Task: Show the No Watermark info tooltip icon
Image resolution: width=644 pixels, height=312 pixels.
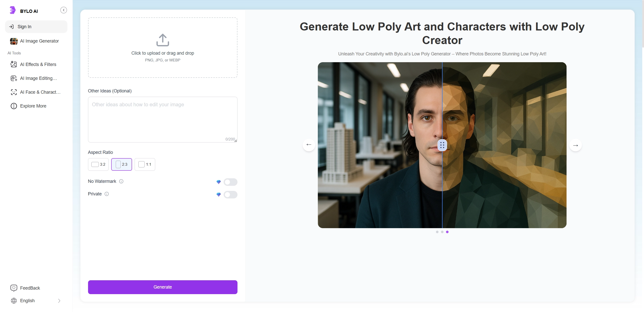Action: (121, 181)
